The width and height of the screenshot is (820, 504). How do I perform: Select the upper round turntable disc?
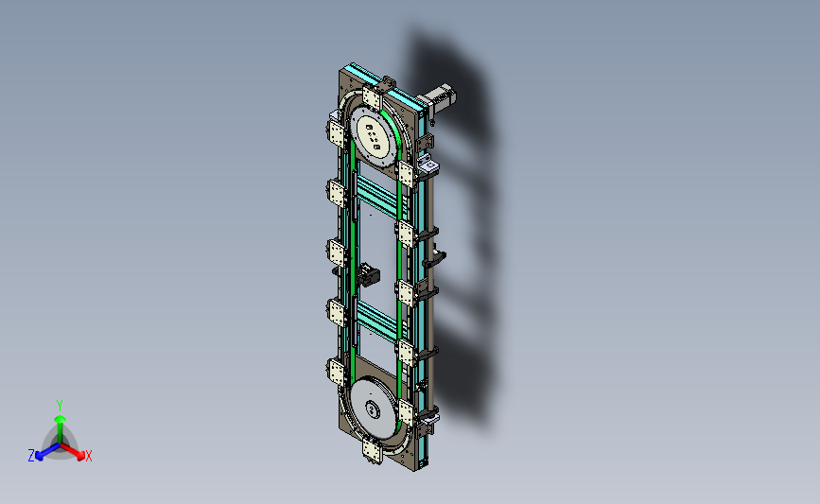pos(375,137)
